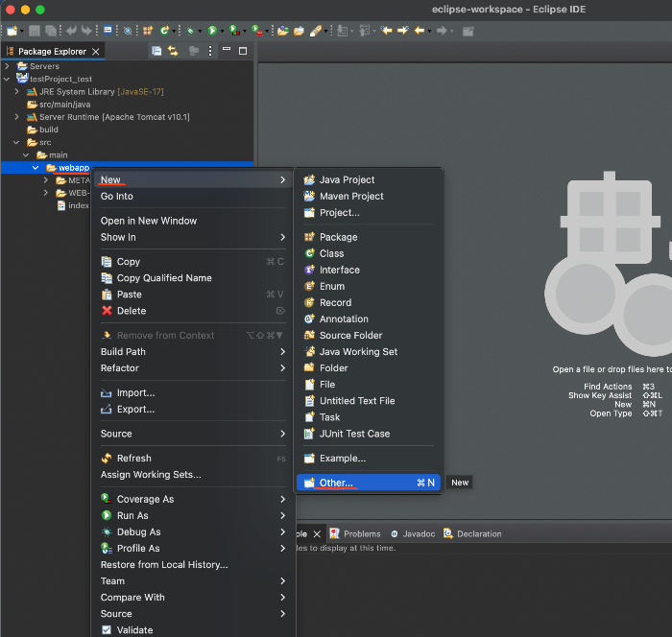Viewport: 672px width, 637px height.
Task: Collapse the src folder node
Action: 16,142
